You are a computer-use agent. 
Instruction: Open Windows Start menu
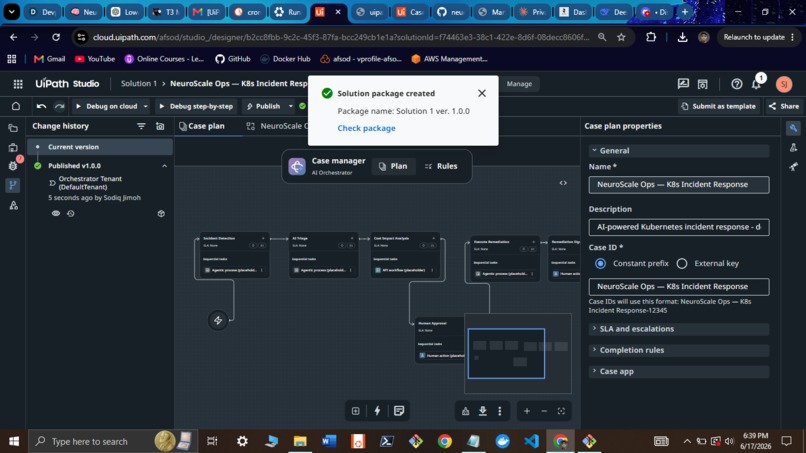pyautogui.click(x=14, y=441)
